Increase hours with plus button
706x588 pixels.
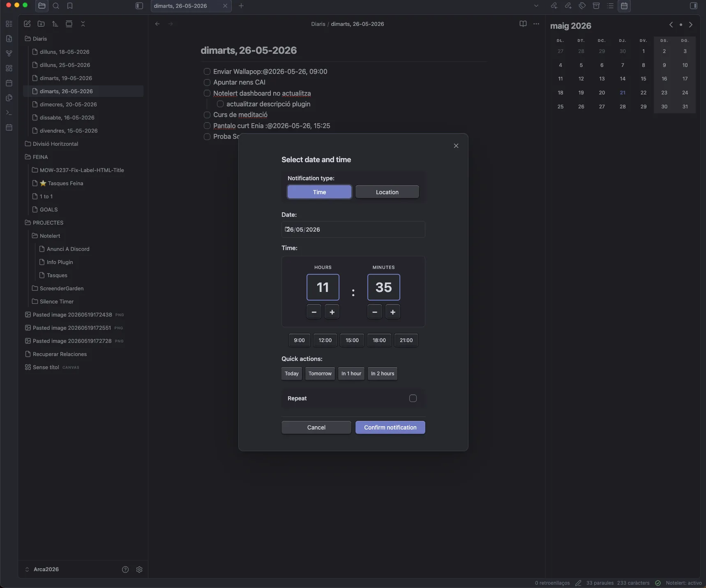coord(332,312)
